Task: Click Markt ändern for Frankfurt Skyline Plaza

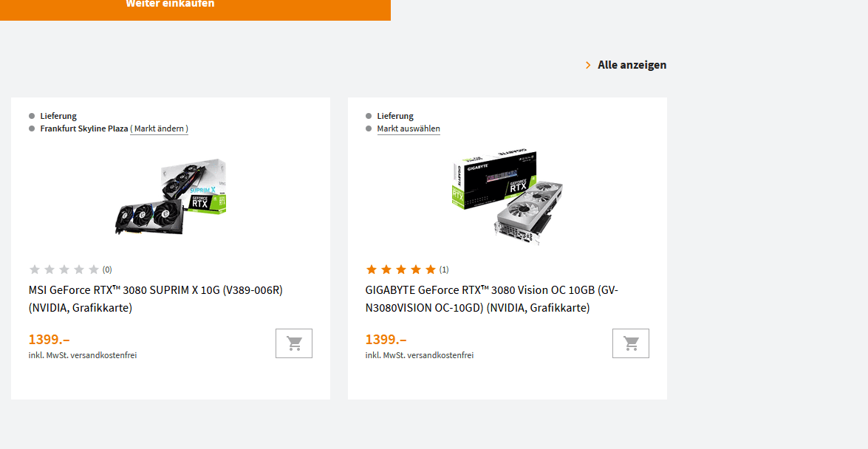Action: point(159,128)
